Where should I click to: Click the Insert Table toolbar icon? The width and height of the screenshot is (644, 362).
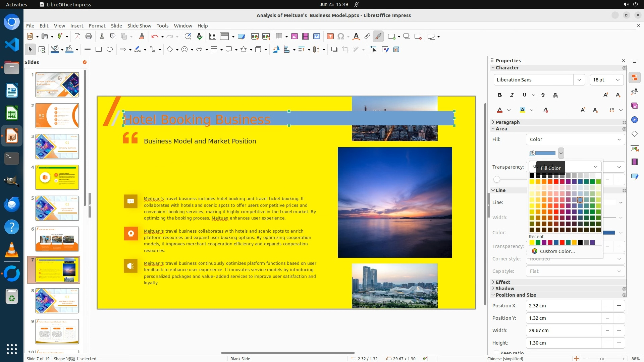coord(279,37)
